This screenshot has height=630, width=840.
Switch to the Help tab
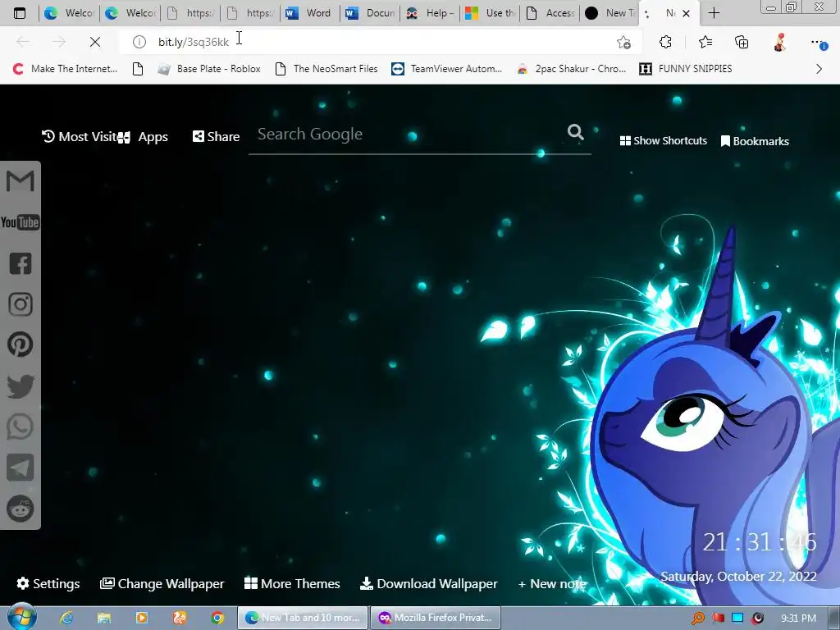pos(430,13)
